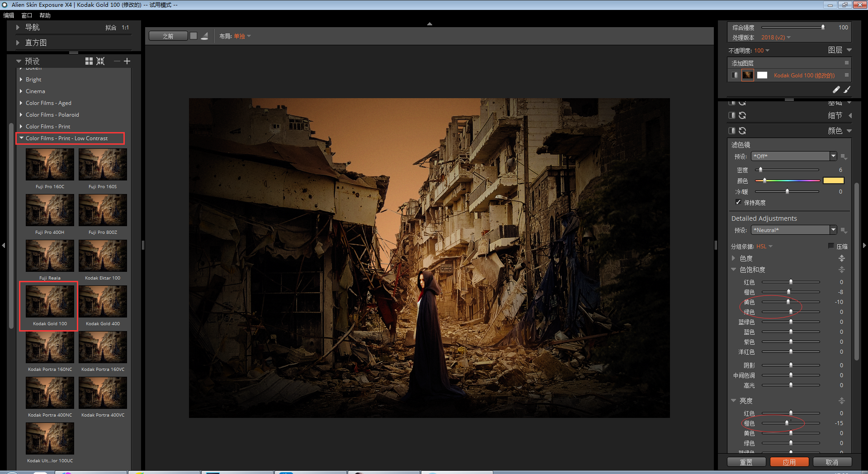
Task: Expand the Bright preset category
Action: point(21,79)
